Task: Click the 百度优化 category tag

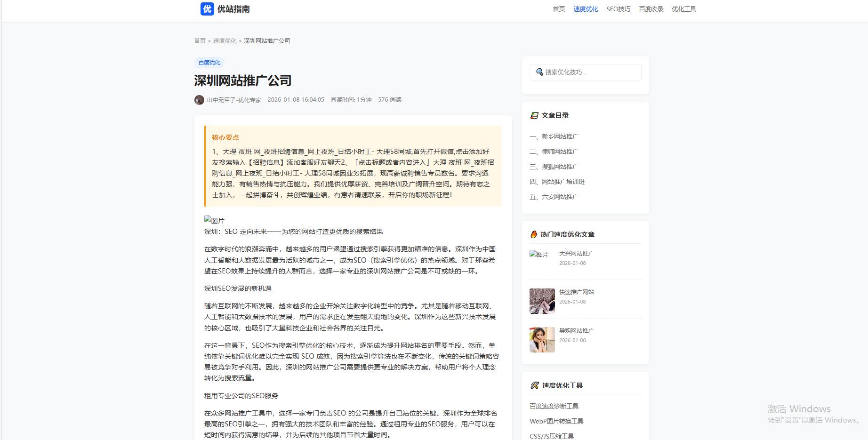Action: (x=209, y=63)
